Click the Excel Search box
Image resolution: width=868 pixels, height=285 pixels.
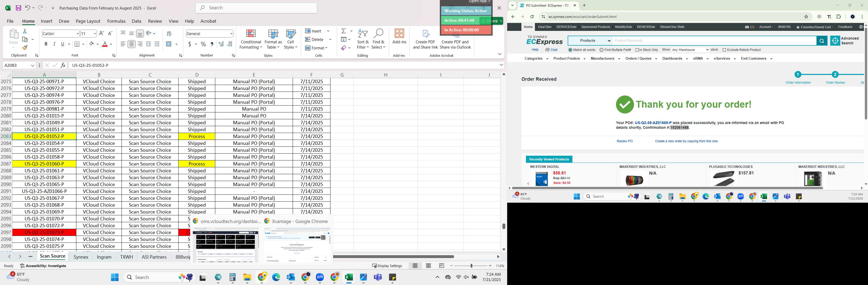256,8
